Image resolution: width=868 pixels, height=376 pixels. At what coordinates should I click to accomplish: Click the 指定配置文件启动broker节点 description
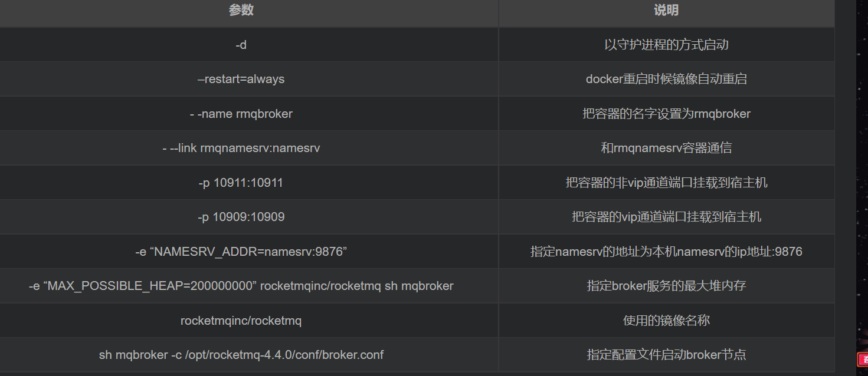[666, 355]
